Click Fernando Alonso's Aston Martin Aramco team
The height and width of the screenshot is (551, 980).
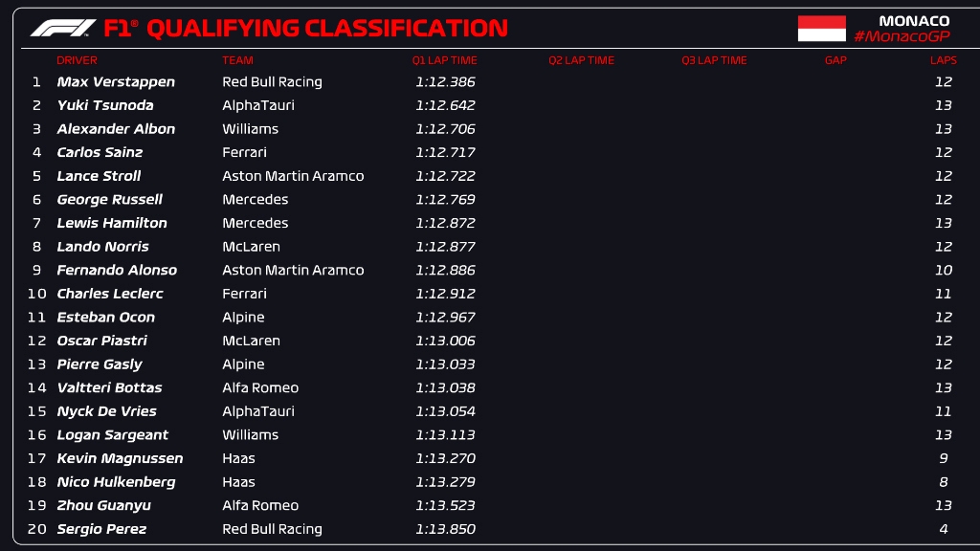click(x=293, y=270)
